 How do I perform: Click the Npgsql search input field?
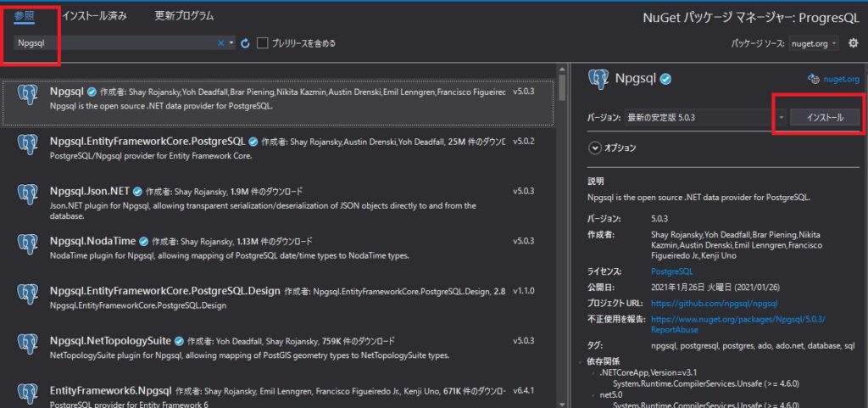click(x=114, y=43)
